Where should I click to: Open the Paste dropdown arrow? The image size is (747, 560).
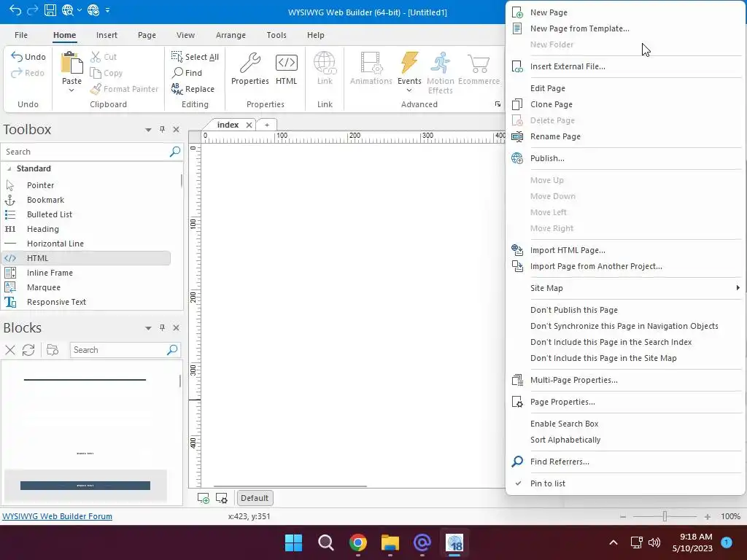pos(71,90)
